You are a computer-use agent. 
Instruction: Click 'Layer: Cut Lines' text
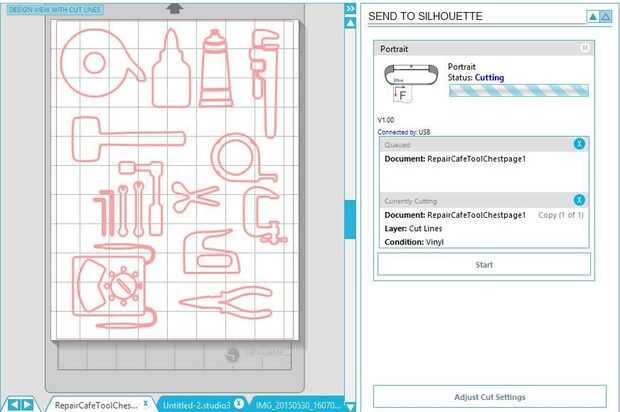pyautogui.click(x=413, y=229)
